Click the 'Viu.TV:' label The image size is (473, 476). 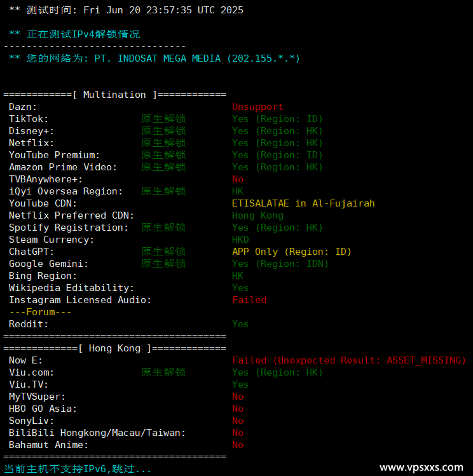[x=29, y=384]
